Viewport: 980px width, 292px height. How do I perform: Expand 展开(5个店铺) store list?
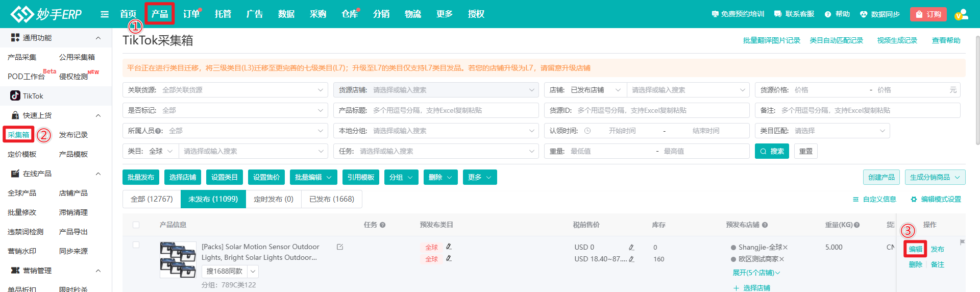click(756, 273)
